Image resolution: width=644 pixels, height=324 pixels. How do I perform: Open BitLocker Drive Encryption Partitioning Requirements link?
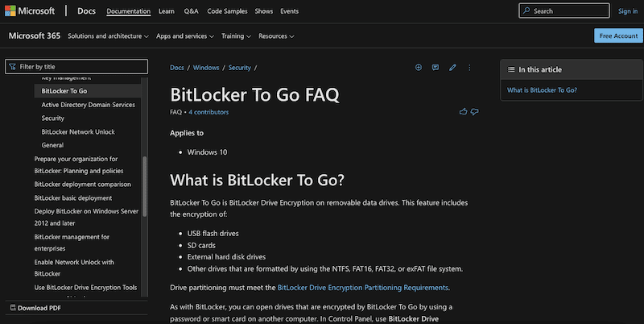pos(363,288)
